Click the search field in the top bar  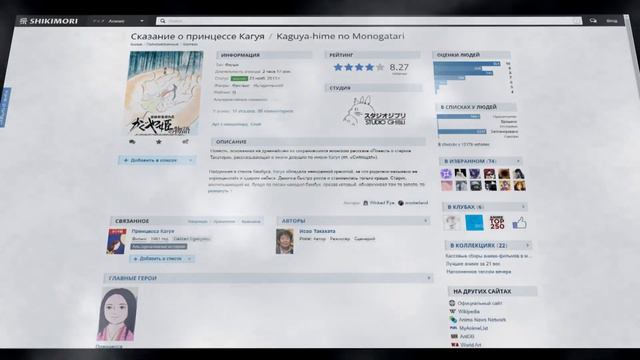click(x=369, y=21)
